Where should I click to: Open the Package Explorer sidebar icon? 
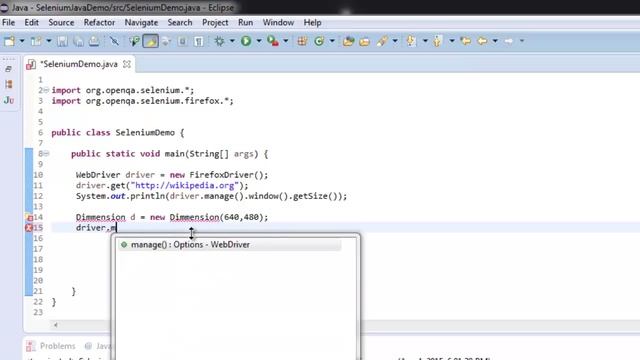coord(9,84)
